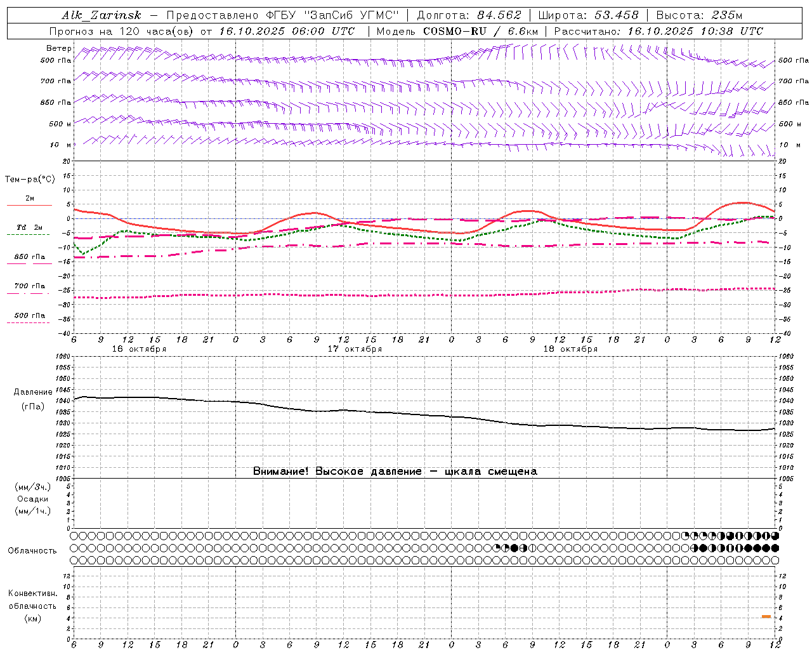Click the station name Alk_Zarinsk in header

point(101,15)
